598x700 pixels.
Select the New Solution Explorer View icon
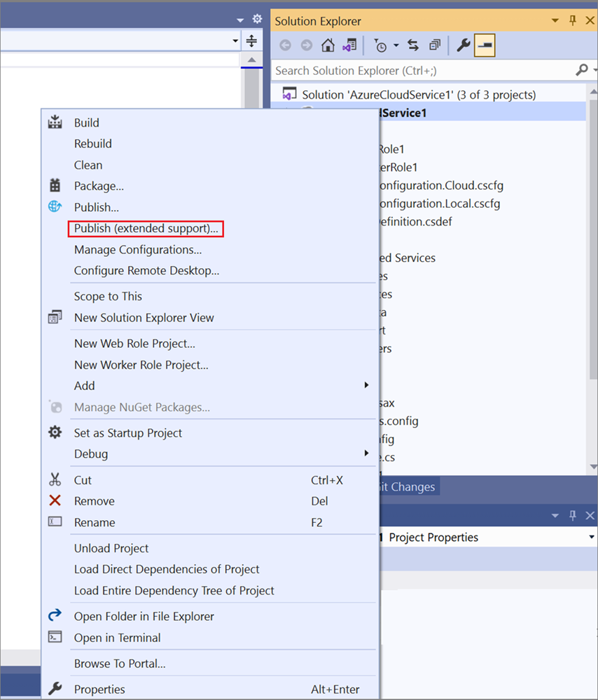pyautogui.click(x=55, y=317)
